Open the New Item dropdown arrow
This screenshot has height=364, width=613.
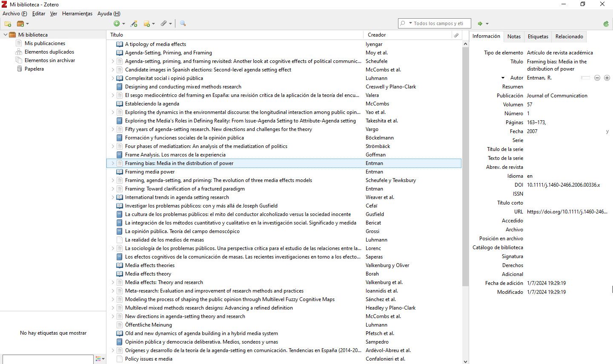[x=123, y=24]
